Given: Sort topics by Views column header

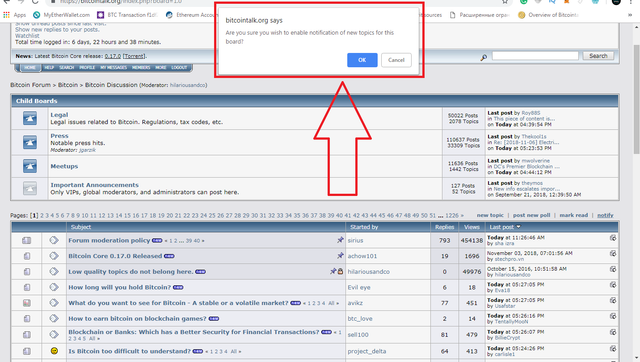Looking at the screenshot, I should (x=471, y=227).
